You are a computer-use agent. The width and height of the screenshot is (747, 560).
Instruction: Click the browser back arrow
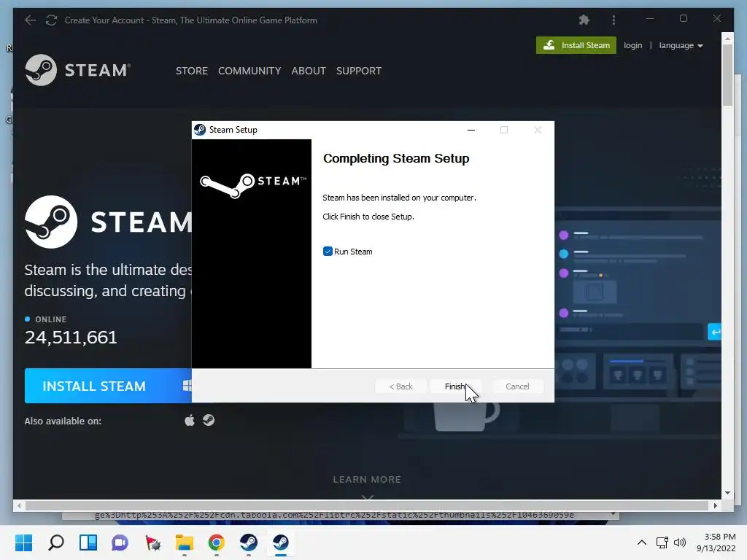tap(31, 20)
